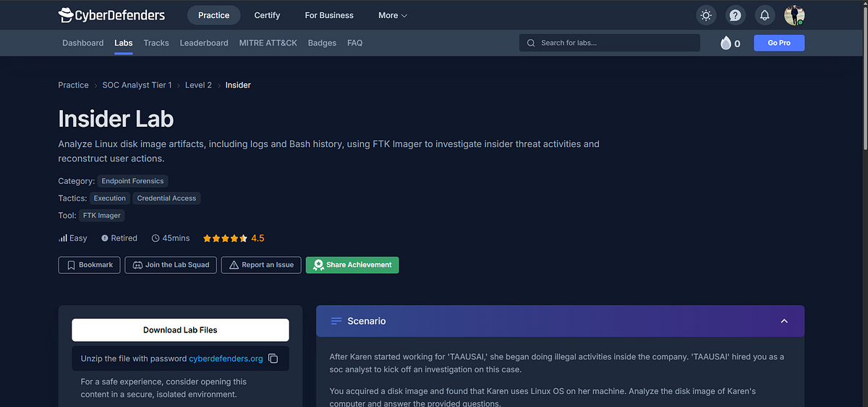The width and height of the screenshot is (868, 407).
Task: Open the CyberDefenders logo home link
Action: [111, 14]
